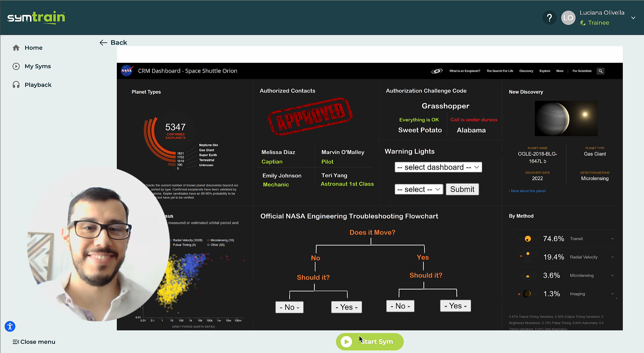The image size is (644, 353).
Task: Open the More menu item
Action: 560,71
